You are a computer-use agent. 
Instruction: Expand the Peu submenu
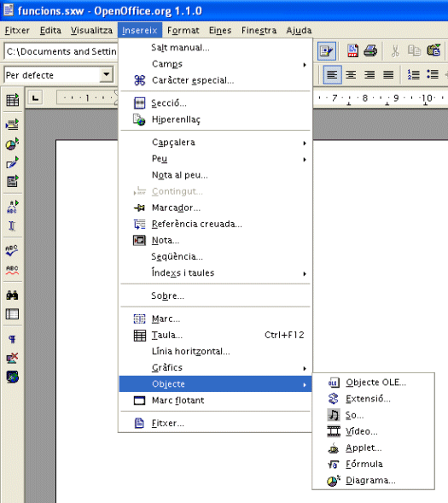[215, 159]
